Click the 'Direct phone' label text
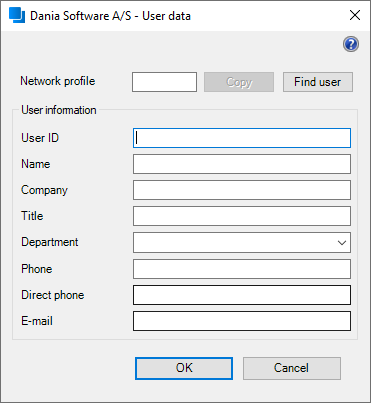The height and width of the screenshot is (403, 371). (x=53, y=295)
